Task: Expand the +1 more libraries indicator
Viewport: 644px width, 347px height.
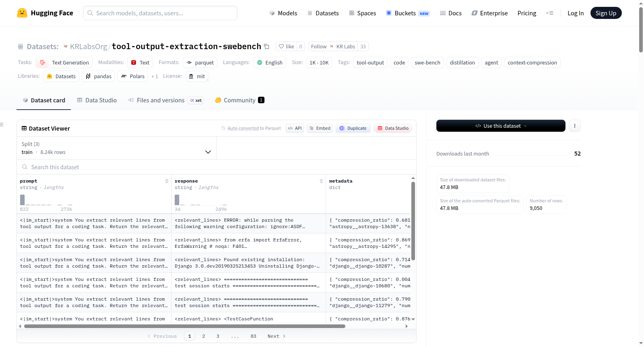Action: 155,76
